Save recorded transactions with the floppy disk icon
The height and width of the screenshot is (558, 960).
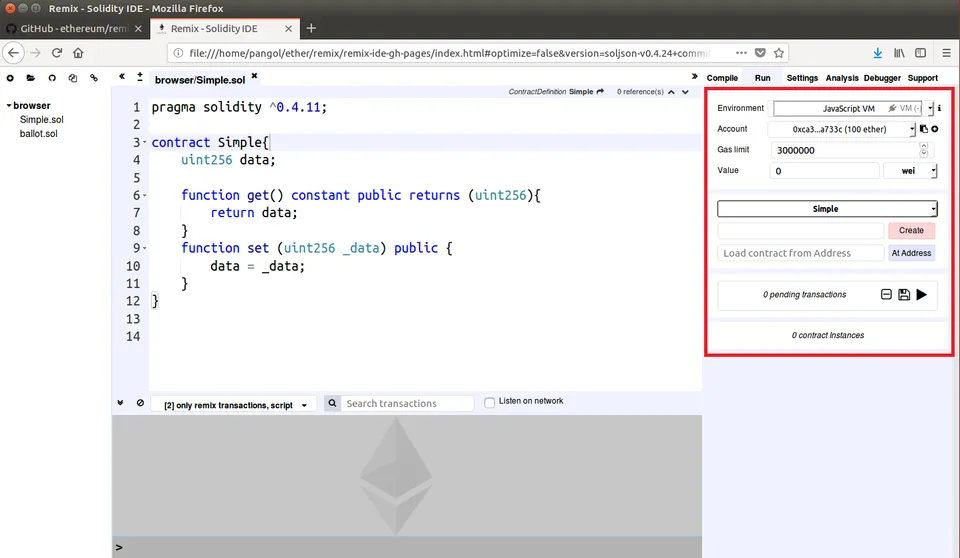click(904, 295)
